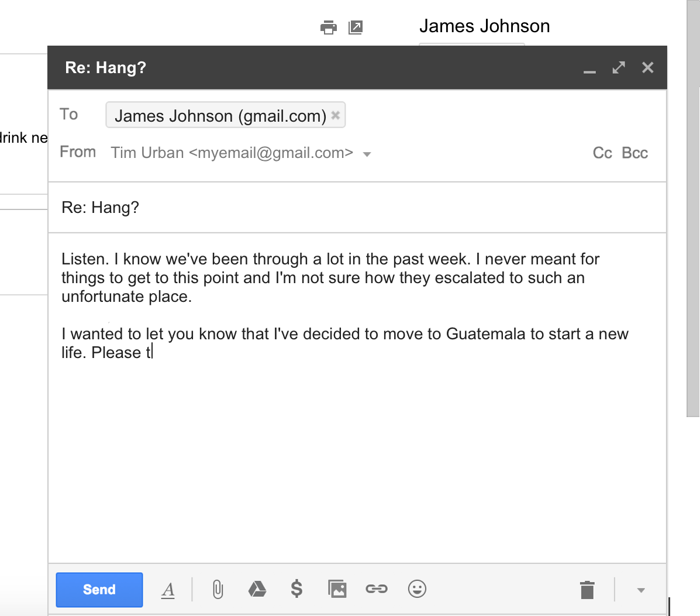Open more options arrow beside trash
The height and width of the screenshot is (616, 700).
click(x=641, y=590)
